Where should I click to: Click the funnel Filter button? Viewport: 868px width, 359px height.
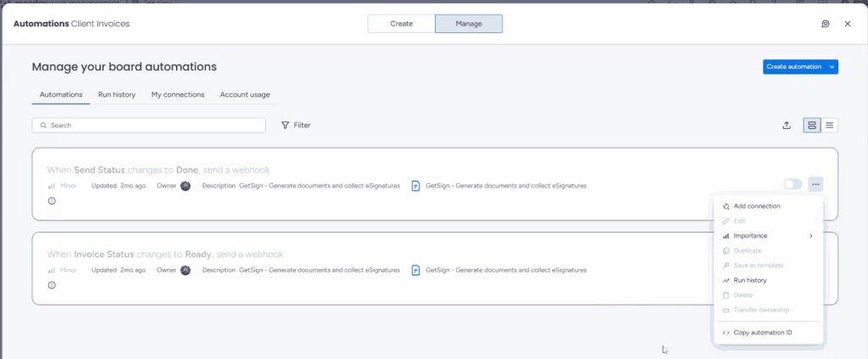tap(296, 126)
